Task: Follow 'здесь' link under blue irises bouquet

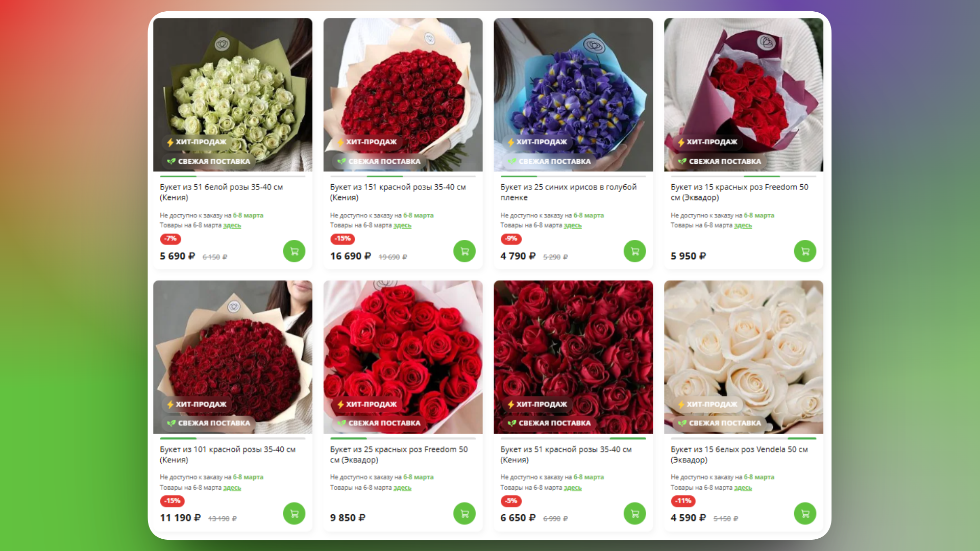Action: pos(573,226)
